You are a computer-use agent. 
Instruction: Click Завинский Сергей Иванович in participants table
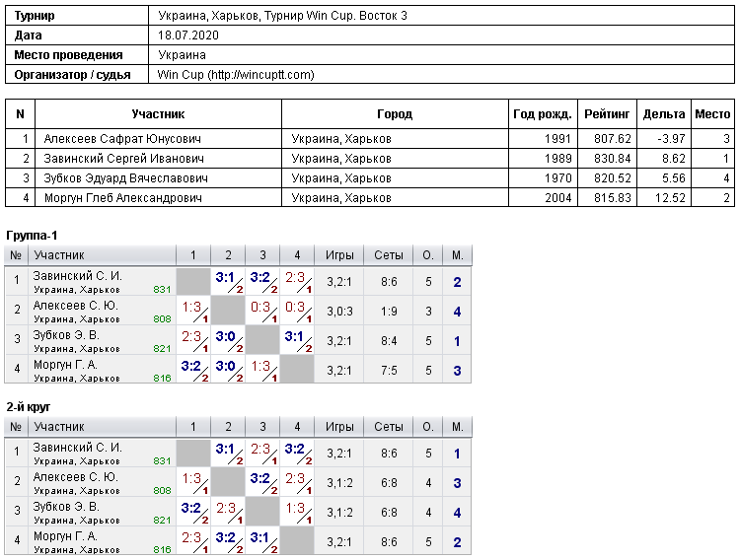click(x=123, y=159)
